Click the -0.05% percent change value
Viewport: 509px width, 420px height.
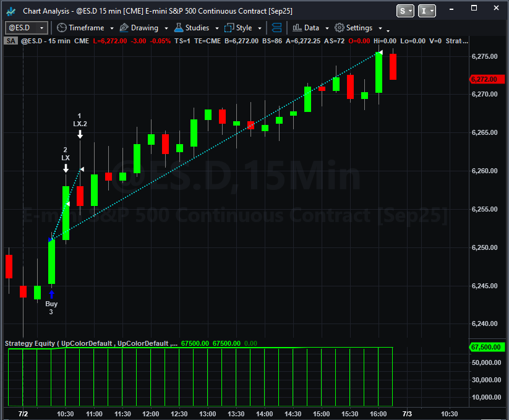(160, 41)
